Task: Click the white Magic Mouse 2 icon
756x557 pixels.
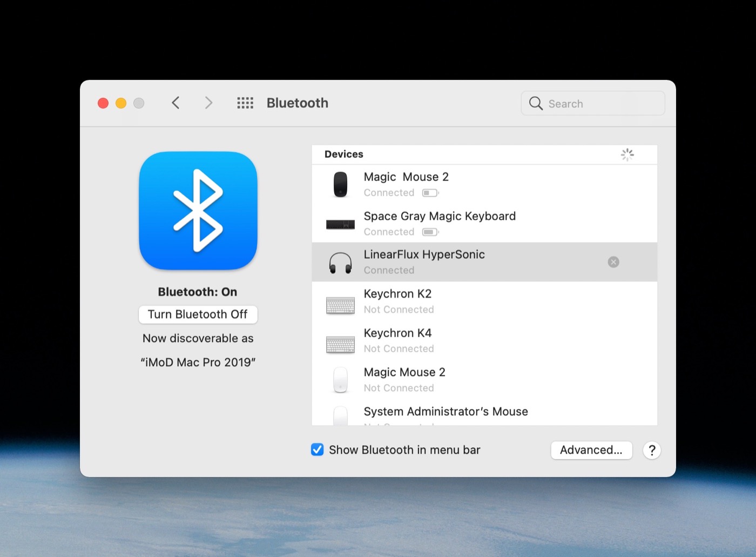Action: (x=340, y=380)
